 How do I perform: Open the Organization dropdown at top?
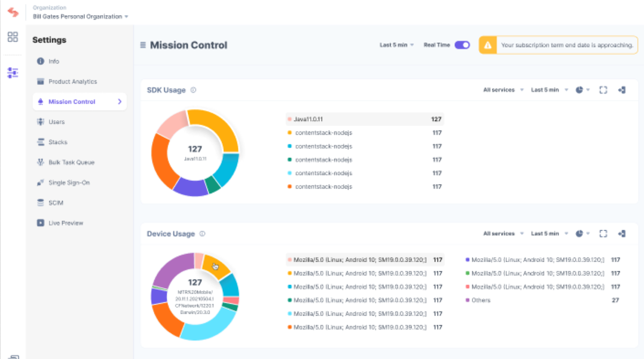click(80, 16)
